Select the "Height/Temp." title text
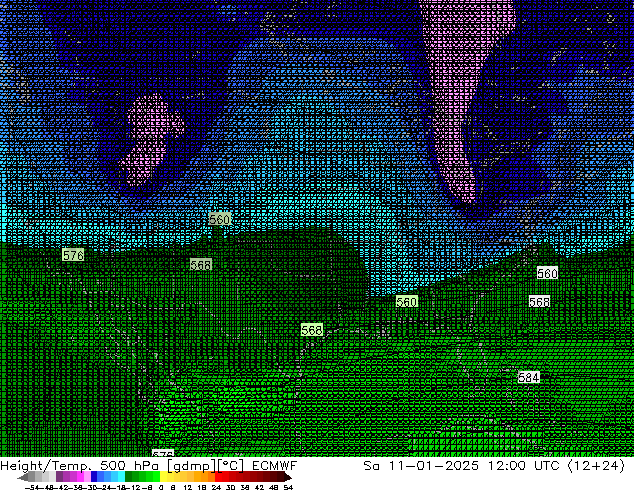 45,465
